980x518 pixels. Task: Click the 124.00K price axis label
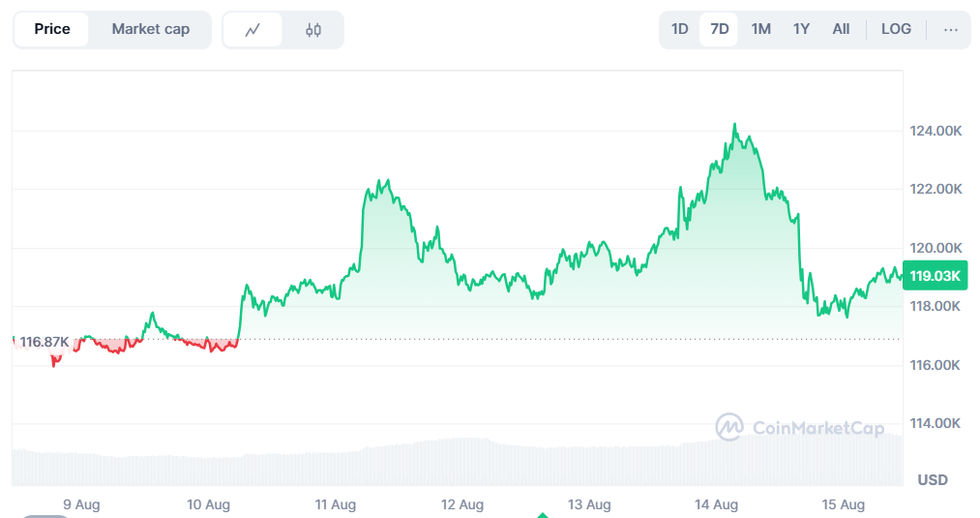click(x=936, y=131)
